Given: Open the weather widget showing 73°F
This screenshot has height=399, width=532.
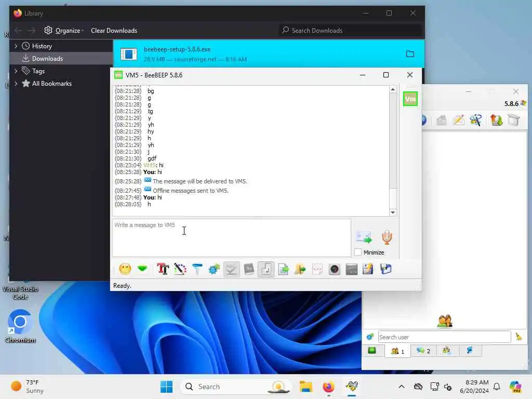Looking at the screenshot, I should 27,387.
